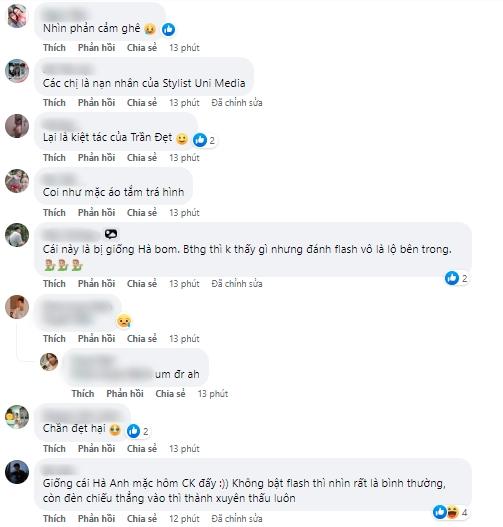View 'Đã chỉnh sửa' on the 'Hà Anh' comment
503x527 pixels.
point(237,519)
